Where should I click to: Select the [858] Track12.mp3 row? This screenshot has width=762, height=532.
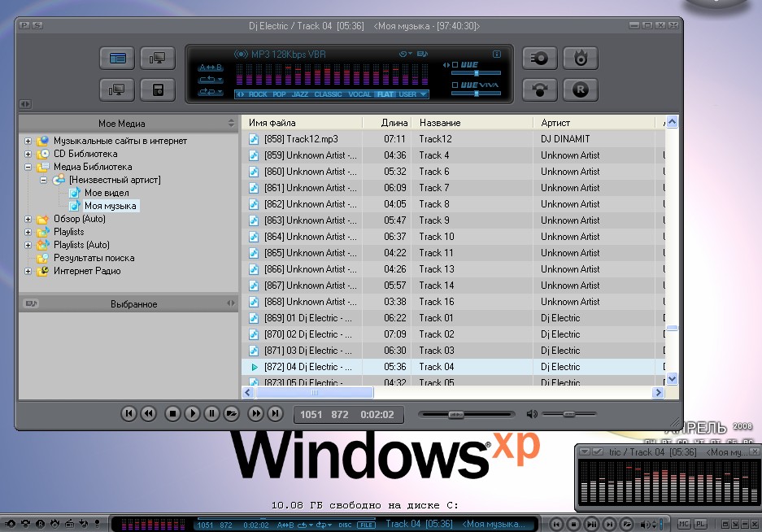[x=453, y=139]
